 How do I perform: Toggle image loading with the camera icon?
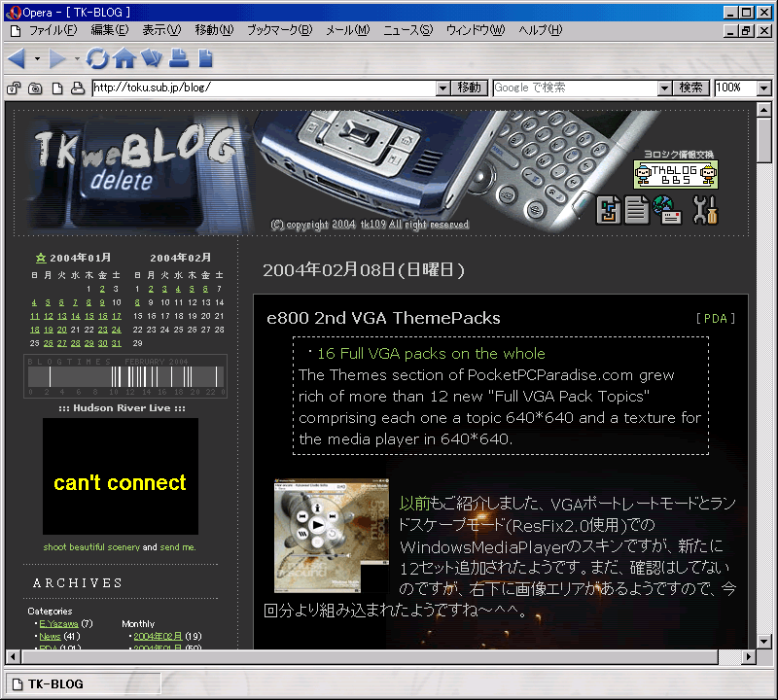pyautogui.click(x=35, y=88)
